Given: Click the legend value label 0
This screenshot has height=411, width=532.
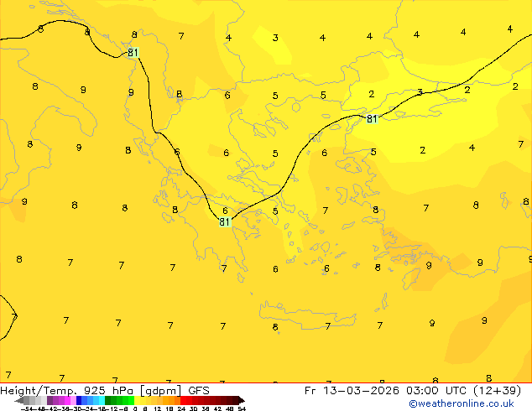Looking at the screenshot, I should coord(135,408).
